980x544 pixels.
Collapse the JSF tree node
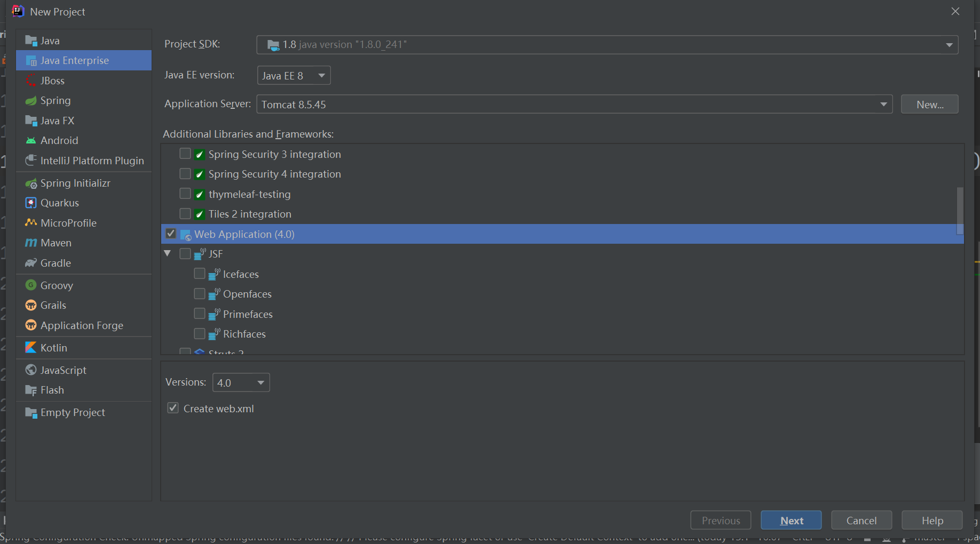(x=168, y=253)
